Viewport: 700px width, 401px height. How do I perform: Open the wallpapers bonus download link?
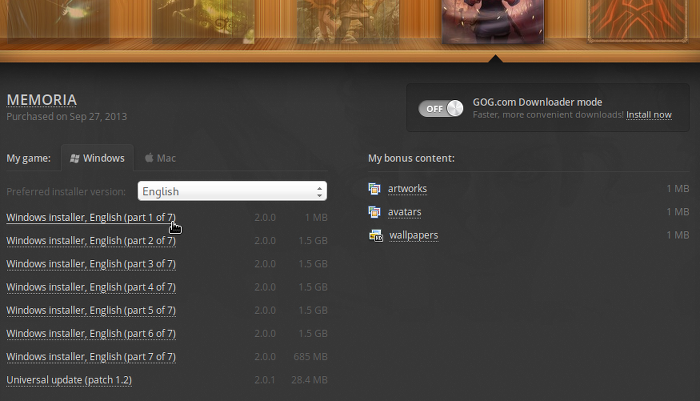pyautogui.click(x=413, y=235)
